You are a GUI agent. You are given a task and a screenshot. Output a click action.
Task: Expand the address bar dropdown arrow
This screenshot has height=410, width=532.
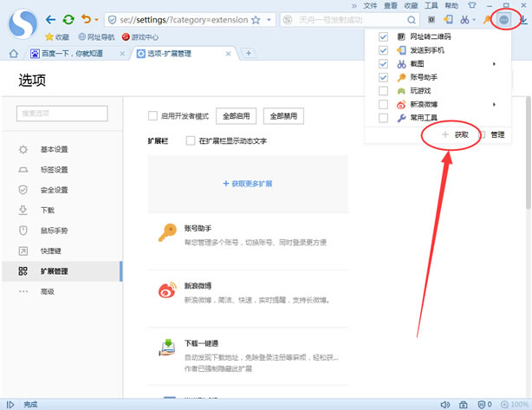point(269,20)
